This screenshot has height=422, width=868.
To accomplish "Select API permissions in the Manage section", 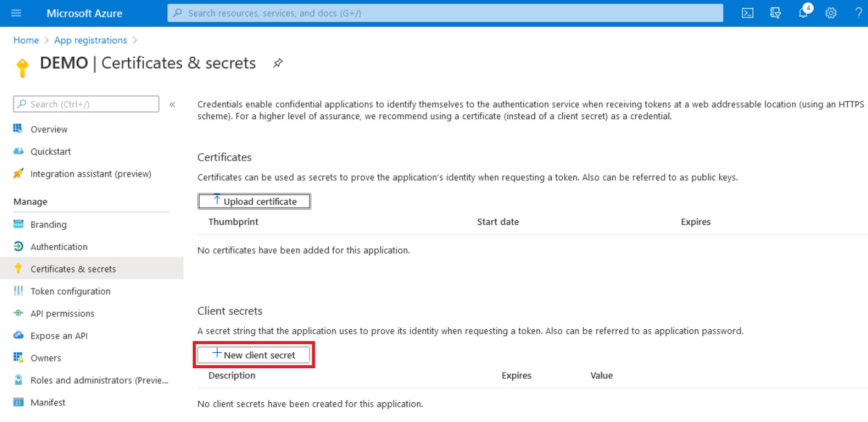I will click(x=62, y=313).
